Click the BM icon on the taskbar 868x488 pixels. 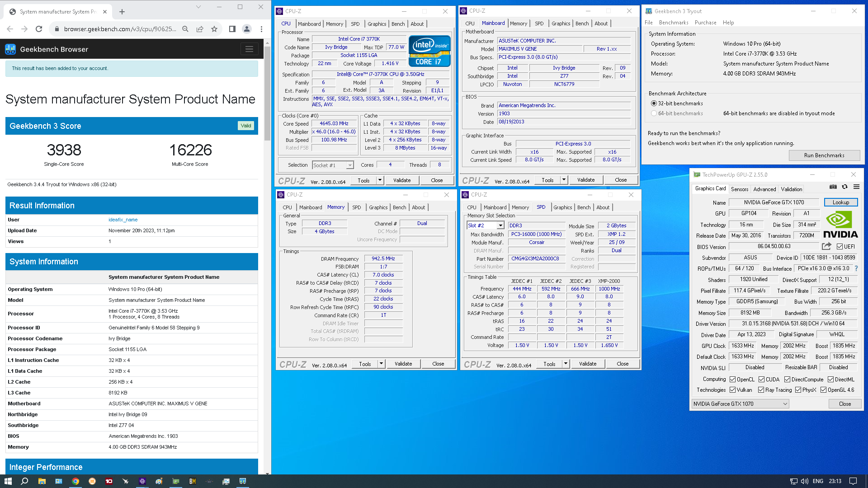[x=193, y=481]
